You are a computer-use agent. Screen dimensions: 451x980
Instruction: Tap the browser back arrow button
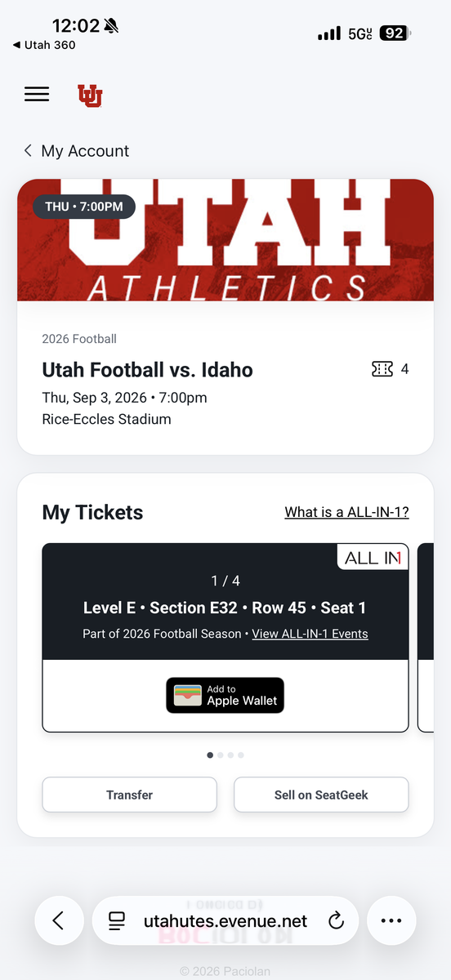click(x=59, y=920)
